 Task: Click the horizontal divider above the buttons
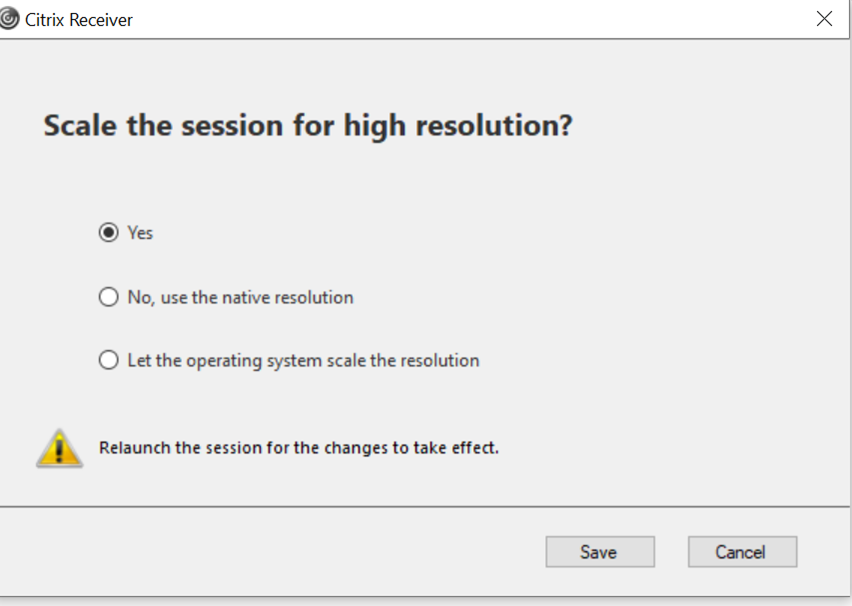(425, 507)
